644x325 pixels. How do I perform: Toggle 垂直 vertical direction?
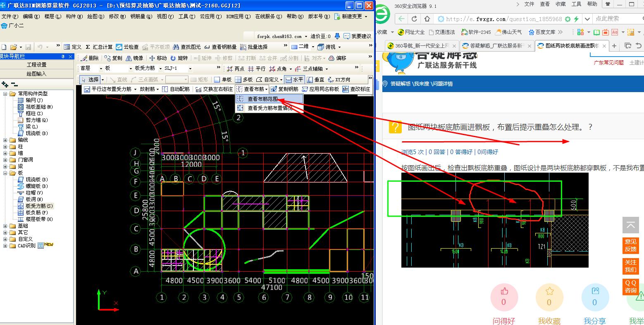tap(315, 80)
